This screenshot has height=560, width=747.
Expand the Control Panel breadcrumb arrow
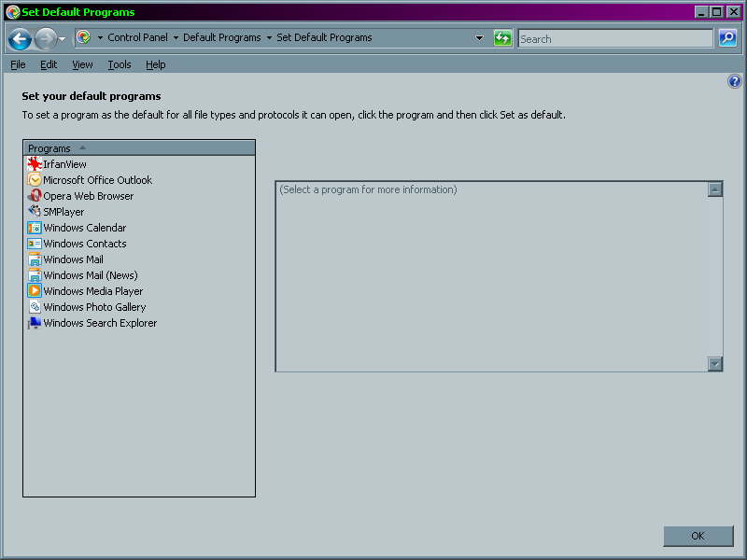pyautogui.click(x=176, y=37)
